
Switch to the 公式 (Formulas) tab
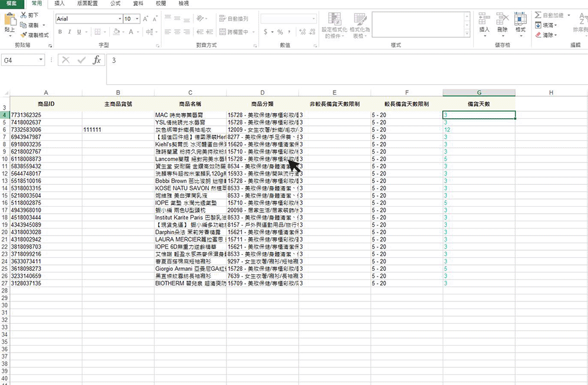[115, 4]
